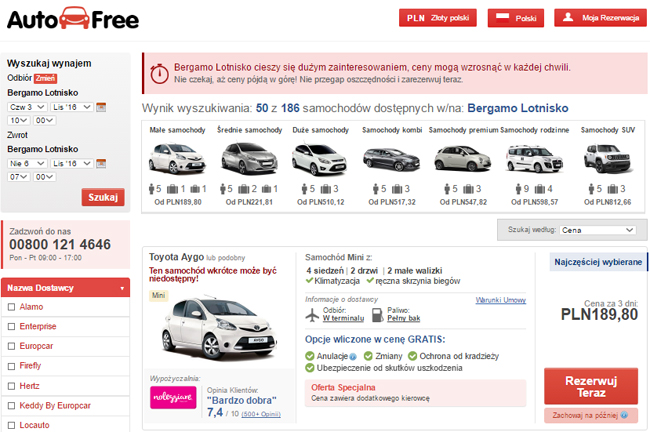
Task: Open the Pełny bak link
Action: 404,318
